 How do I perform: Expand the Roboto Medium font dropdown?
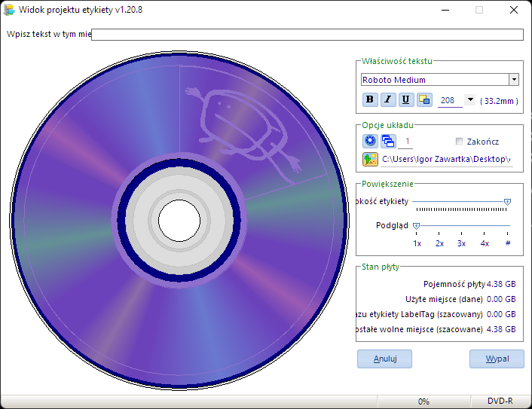click(x=514, y=80)
